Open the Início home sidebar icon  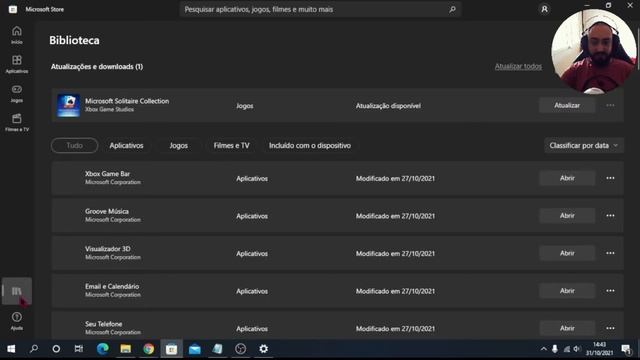[x=17, y=35]
